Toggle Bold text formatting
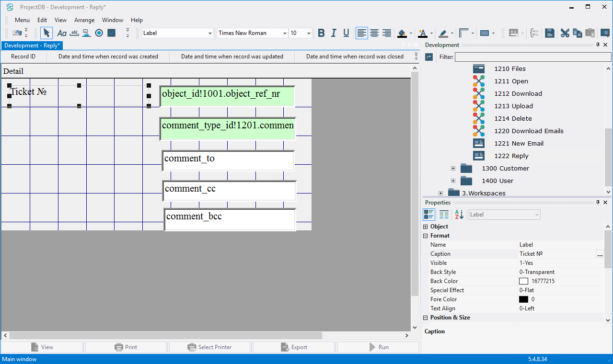The image size is (613, 364). tap(321, 33)
